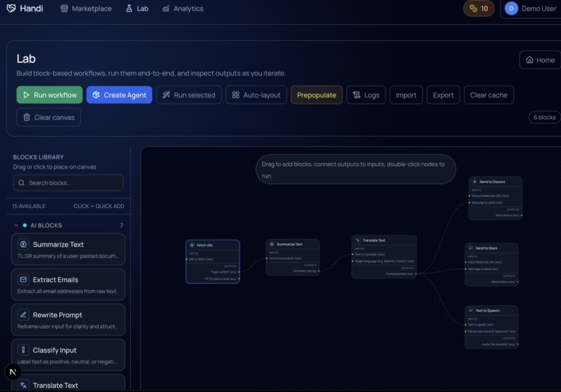Click the Send to Discord node icon
The height and width of the screenshot is (392, 561).
click(475, 182)
